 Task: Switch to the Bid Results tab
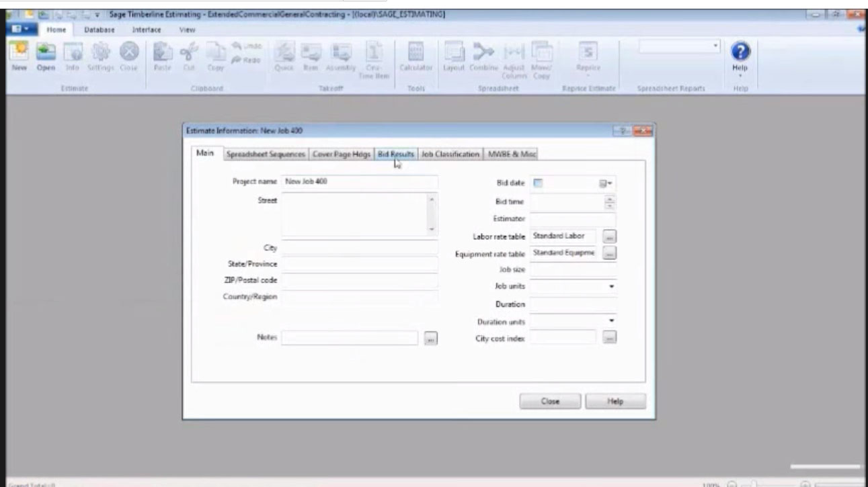point(395,154)
